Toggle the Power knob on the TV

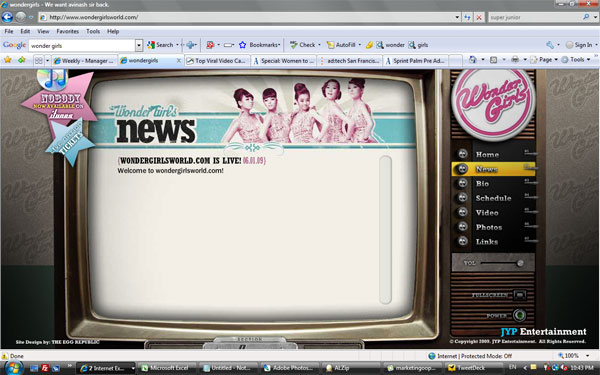[519, 315]
